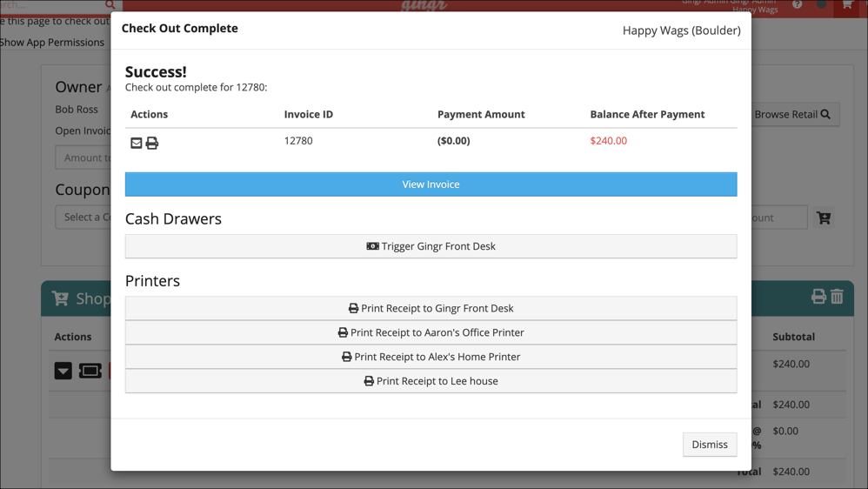The image size is (868, 489).
Task: Print Receipt to Alex's Home Printer
Action: click(x=431, y=358)
